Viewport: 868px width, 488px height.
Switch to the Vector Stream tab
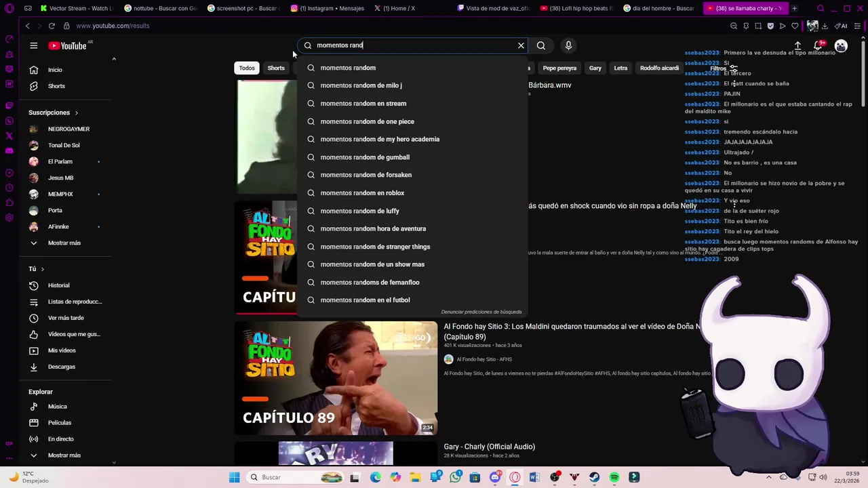76,8
